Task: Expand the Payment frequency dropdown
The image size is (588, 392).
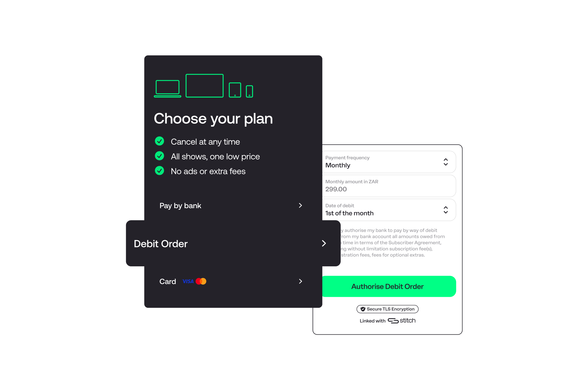Action: [446, 162]
